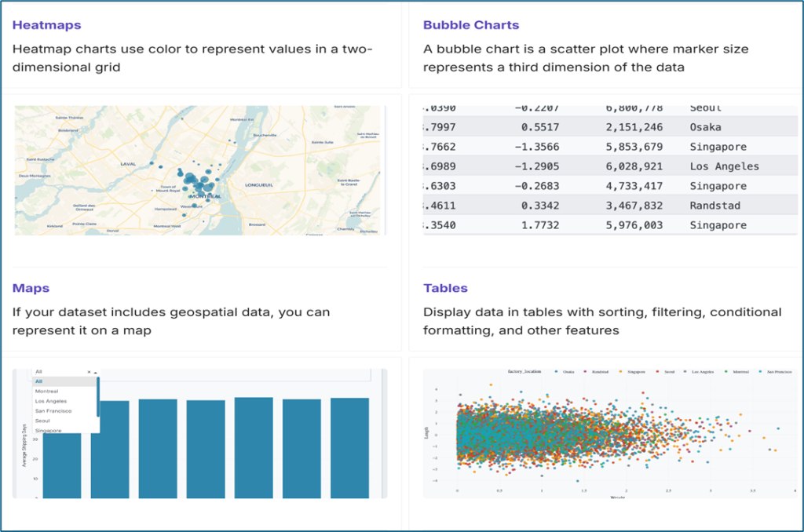Select Seoul from the dropdown options

(x=44, y=421)
